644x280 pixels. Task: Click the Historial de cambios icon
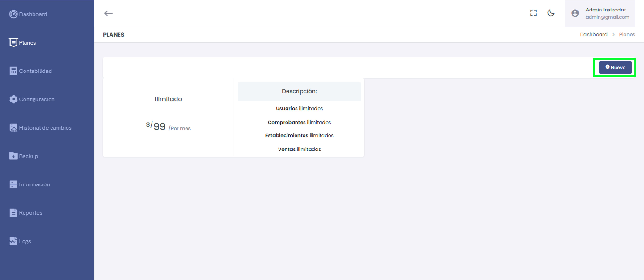tap(13, 128)
